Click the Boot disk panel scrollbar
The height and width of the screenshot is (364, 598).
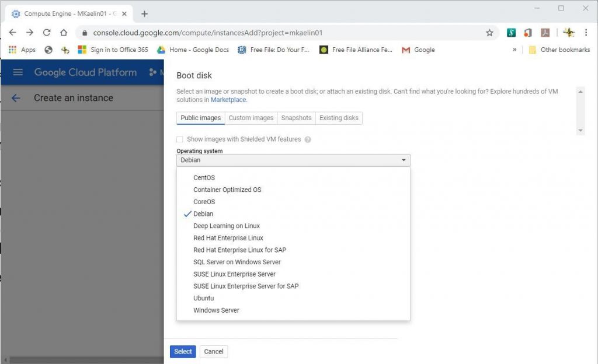point(580,111)
